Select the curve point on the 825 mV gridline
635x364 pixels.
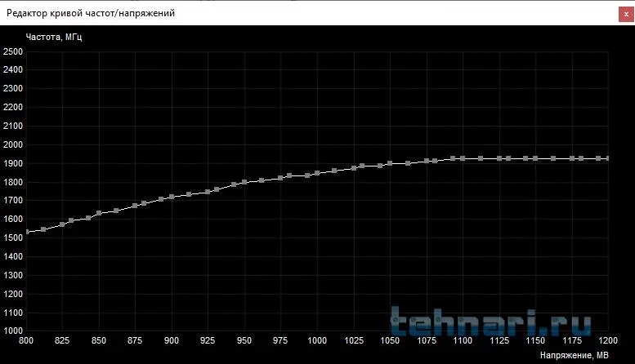pyautogui.click(x=62, y=224)
